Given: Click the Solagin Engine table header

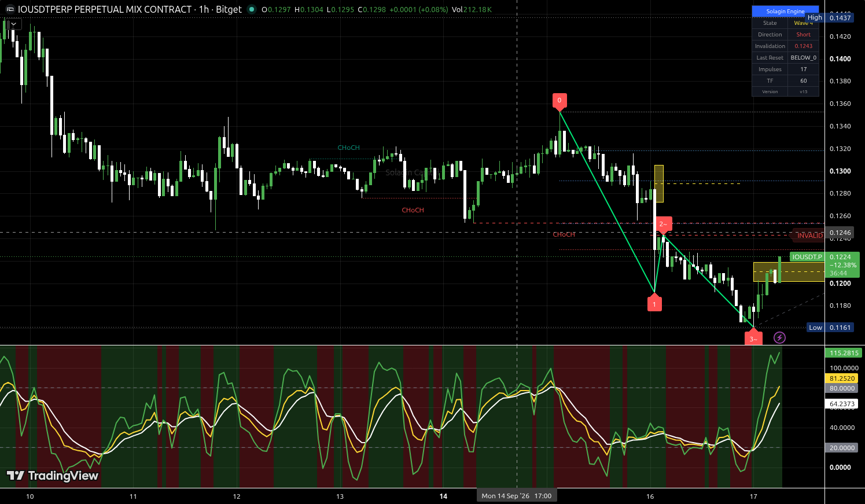Looking at the screenshot, I should (785, 12).
